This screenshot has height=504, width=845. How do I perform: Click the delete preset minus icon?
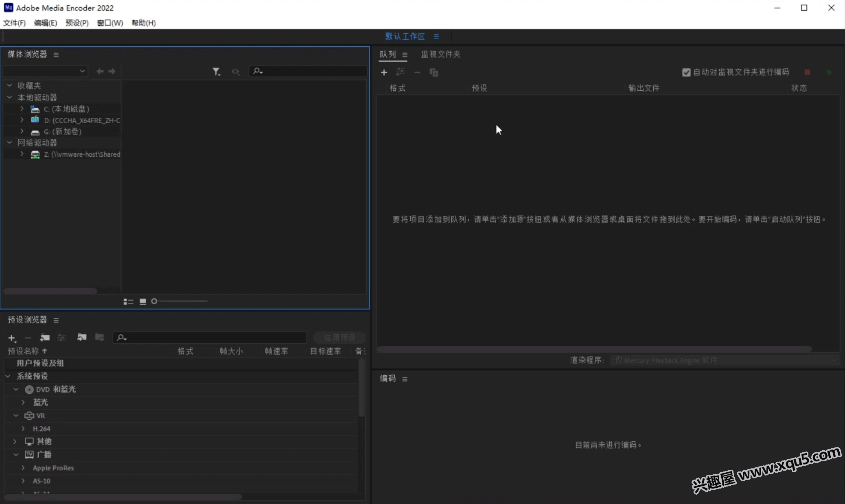28,338
